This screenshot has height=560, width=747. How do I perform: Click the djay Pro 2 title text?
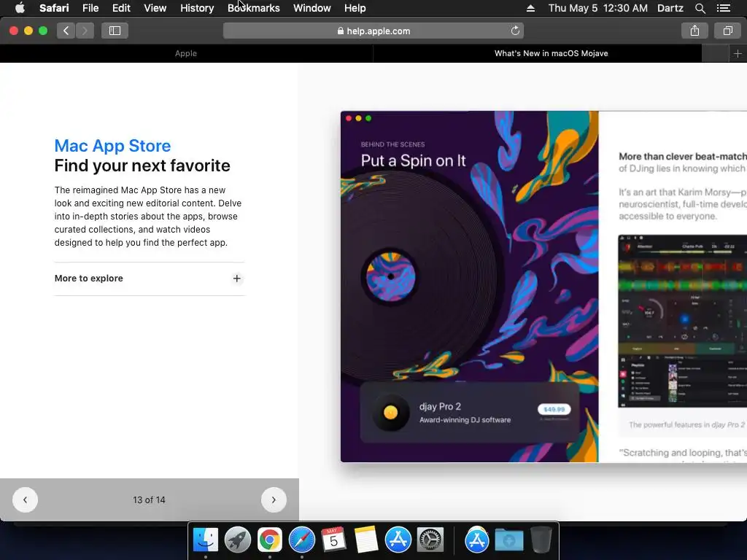click(x=440, y=407)
